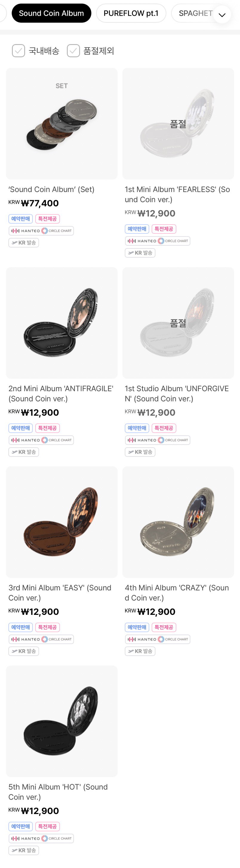View the ANTIFRAGILE Sound Coin image
The width and height of the screenshot is (240, 868).
point(62,323)
